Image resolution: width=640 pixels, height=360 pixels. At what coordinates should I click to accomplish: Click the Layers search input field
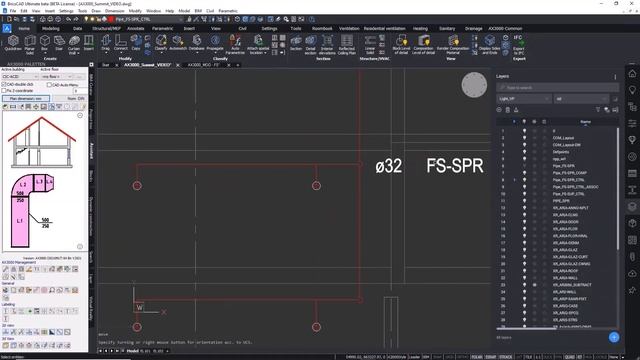557,87
